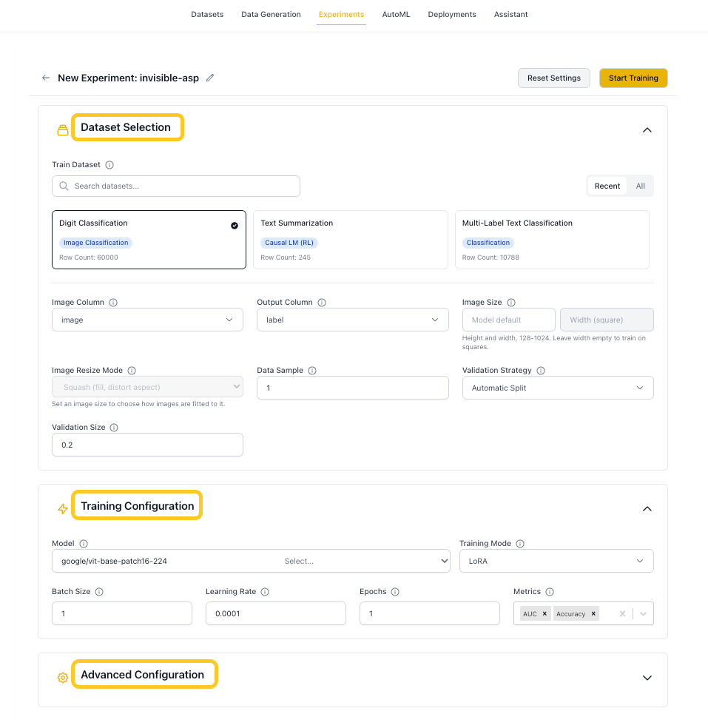Click the pencil icon to rename experiment
This screenshot has width=708, height=728.
pos(210,78)
